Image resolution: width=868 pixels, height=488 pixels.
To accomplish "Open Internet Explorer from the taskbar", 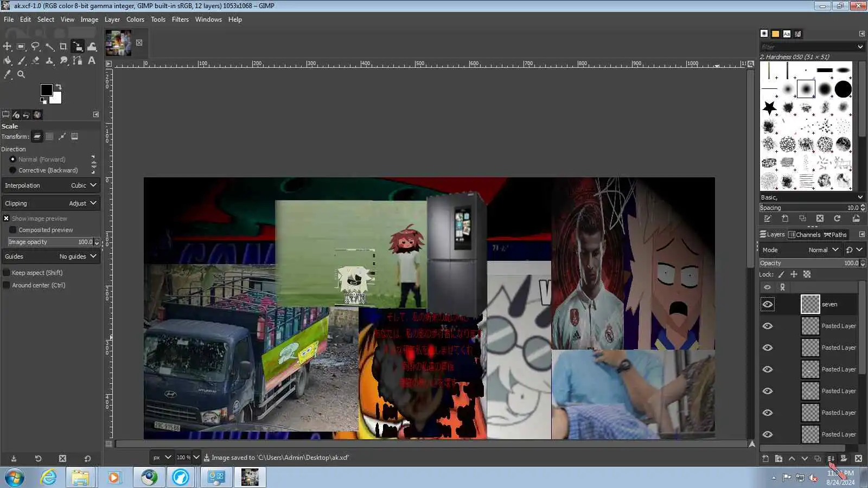I will click(x=48, y=477).
